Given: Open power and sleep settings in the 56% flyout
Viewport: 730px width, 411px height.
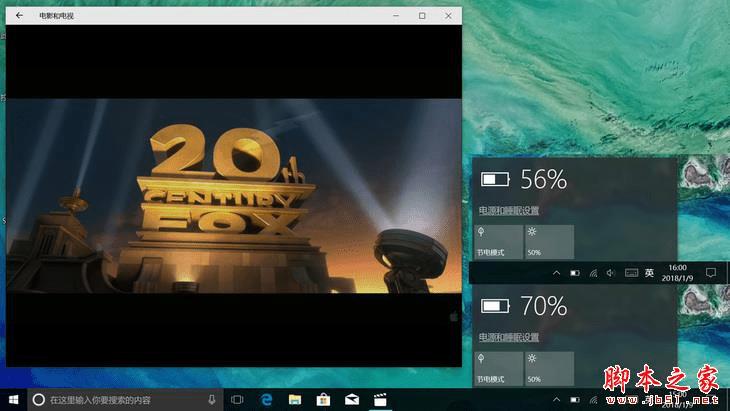Looking at the screenshot, I should click(x=509, y=211).
